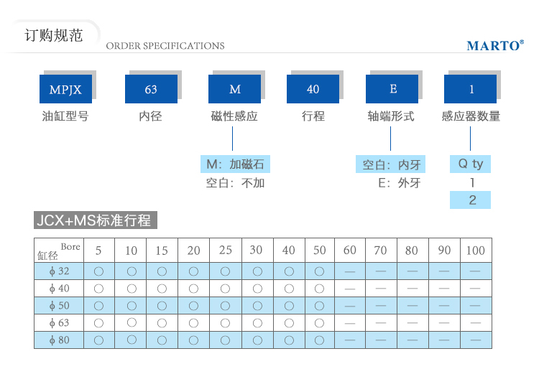Click the MARTO brand logo
The width and height of the screenshot is (539, 392).
coord(494,46)
